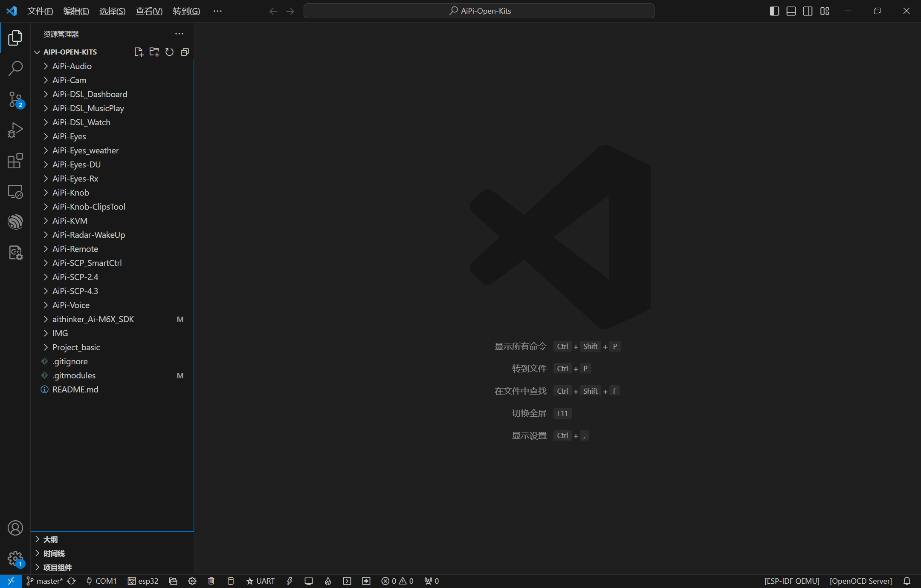921x588 pixels.
Task: Open the Run and Debug view
Action: [x=15, y=130]
